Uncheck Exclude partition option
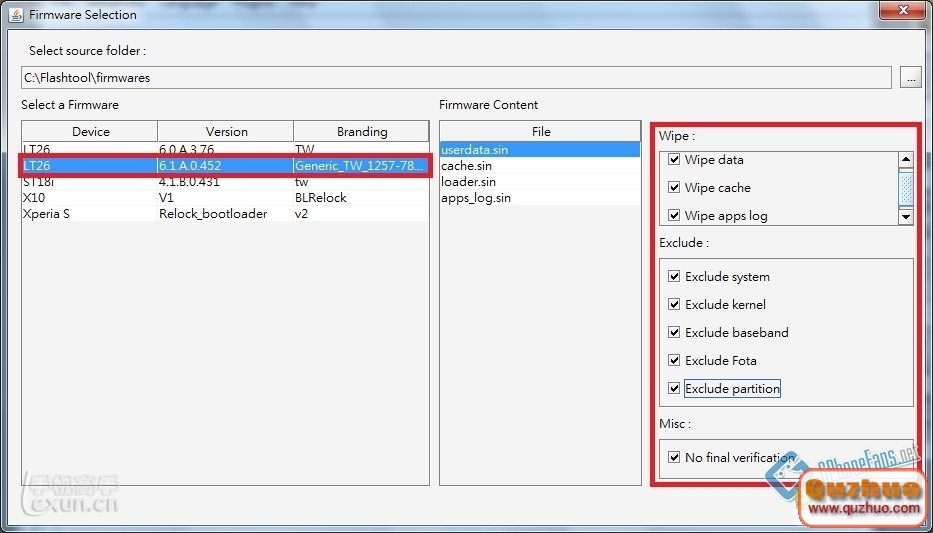Viewport: 933px width, 533px height. pos(674,388)
